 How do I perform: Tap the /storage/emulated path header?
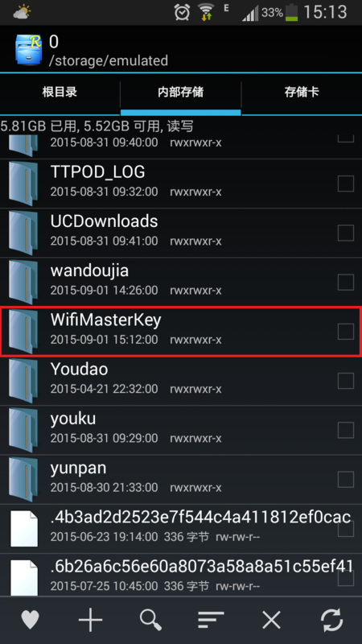tap(109, 61)
